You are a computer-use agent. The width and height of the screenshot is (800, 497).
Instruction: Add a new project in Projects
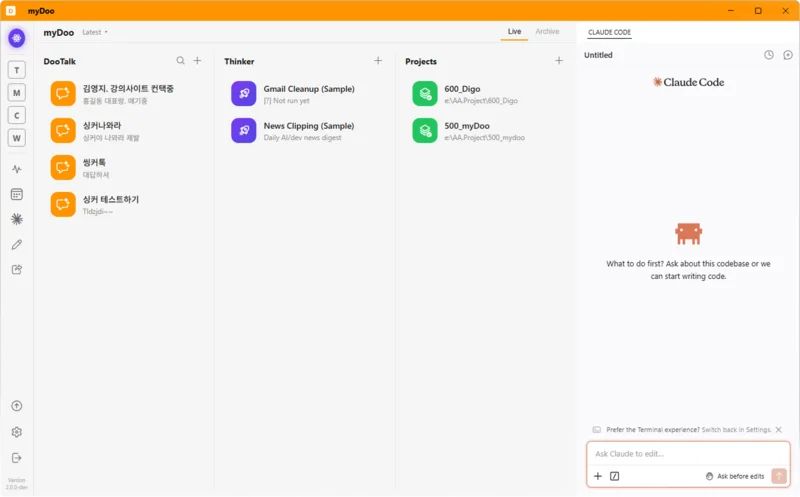coord(559,61)
